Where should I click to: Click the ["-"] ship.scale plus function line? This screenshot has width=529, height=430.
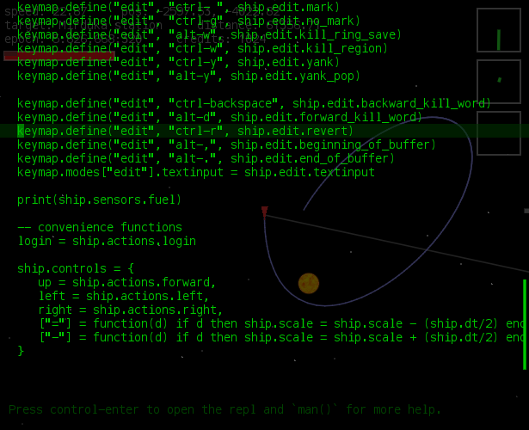(282, 338)
